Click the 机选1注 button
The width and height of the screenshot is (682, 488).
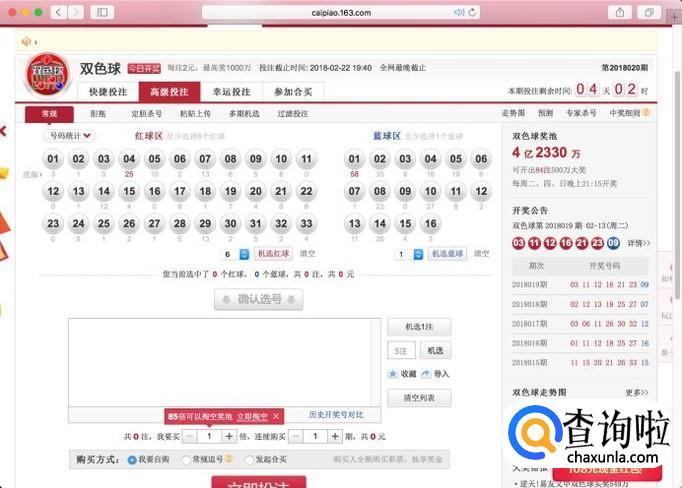pyautogui.click(x=419, y=327)
